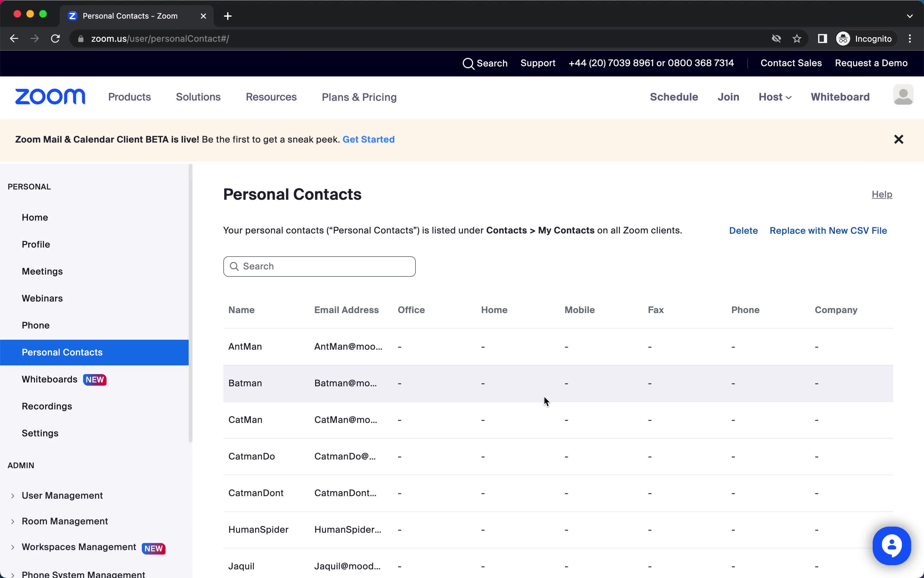Viewport: 924px width, 578px height.
Task: Select Personal Contacts in the sidebar
Action: coord(94,353)
